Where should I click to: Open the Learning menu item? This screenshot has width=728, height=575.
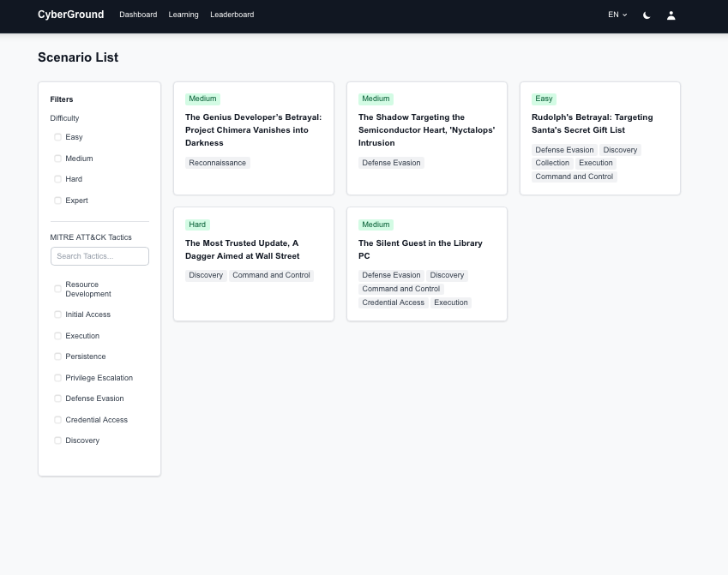(184, 15)
